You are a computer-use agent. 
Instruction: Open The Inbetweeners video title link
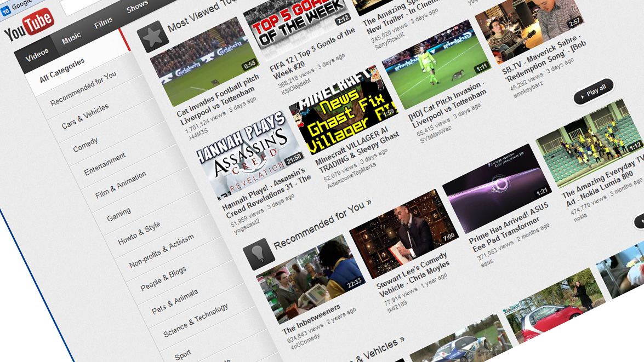pyautogui.click(x=311, y=319)
